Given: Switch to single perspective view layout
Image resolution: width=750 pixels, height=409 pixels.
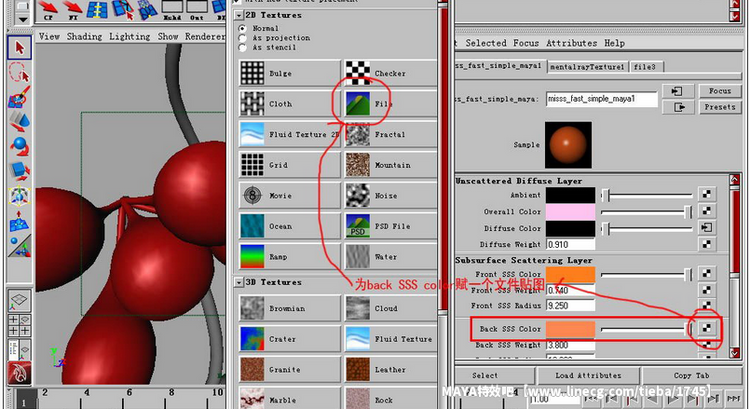Looking at the screenshot, I should (19, 300).
